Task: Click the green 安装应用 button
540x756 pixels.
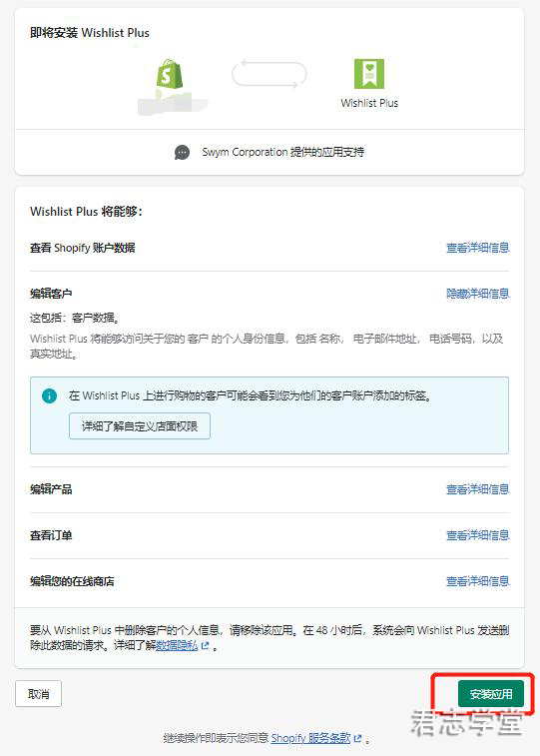Action: click(491, 694)
